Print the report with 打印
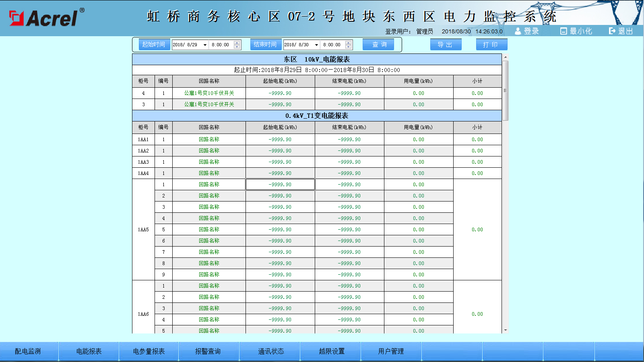 [491, 45]
